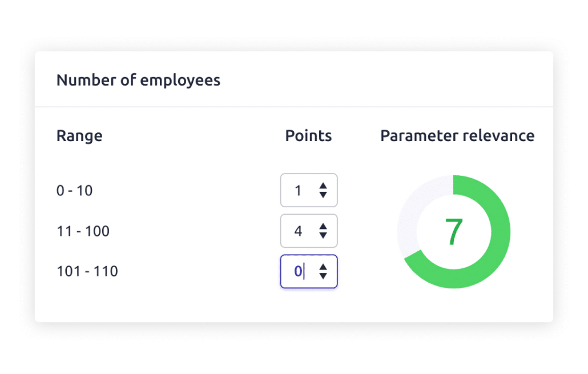
Task: Increment the points value for the 11-100 range
Action: click(x=324, y=227)
